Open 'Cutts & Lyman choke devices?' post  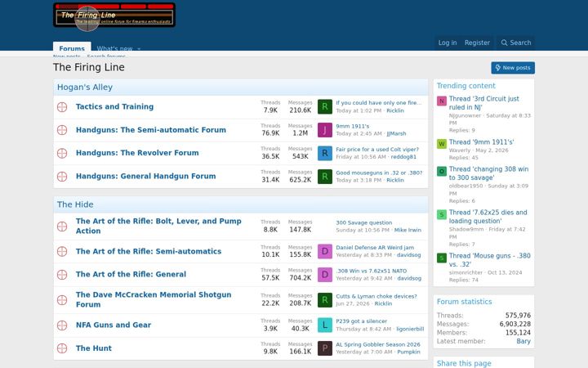point(376,296)
